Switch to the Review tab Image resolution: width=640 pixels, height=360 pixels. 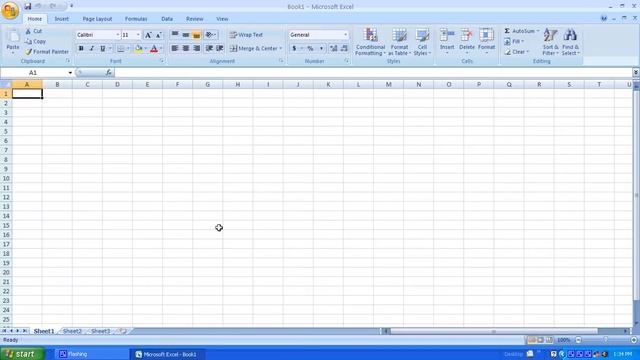[194, 19]
